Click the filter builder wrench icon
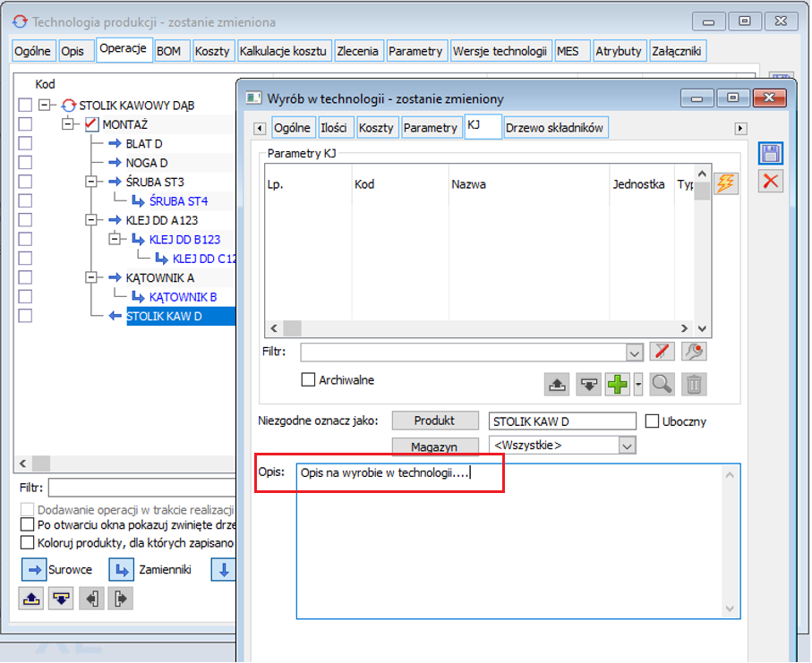Screen dimensions: 812x663 coord(694,352)
